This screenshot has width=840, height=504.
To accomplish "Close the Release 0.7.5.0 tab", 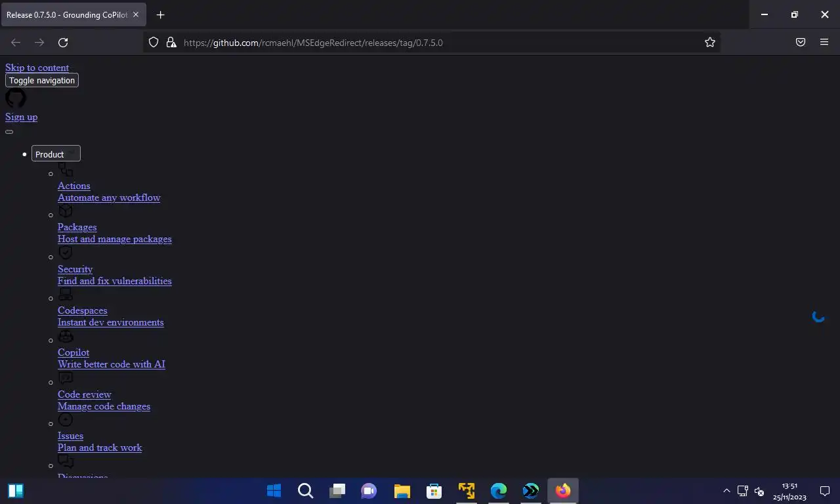I will [136, 14].
